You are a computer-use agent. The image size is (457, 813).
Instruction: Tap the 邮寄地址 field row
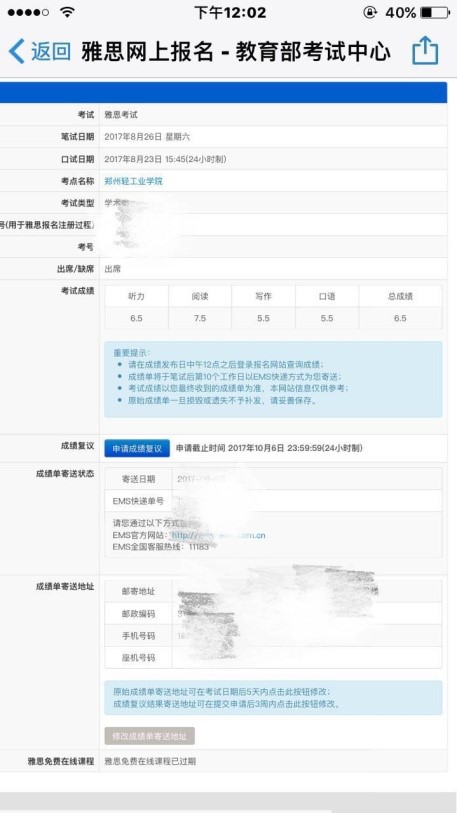pos(273,591)
